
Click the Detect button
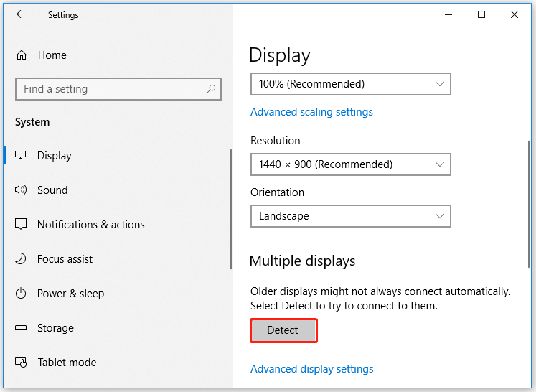pyautogui.click(x=283, y=330)
